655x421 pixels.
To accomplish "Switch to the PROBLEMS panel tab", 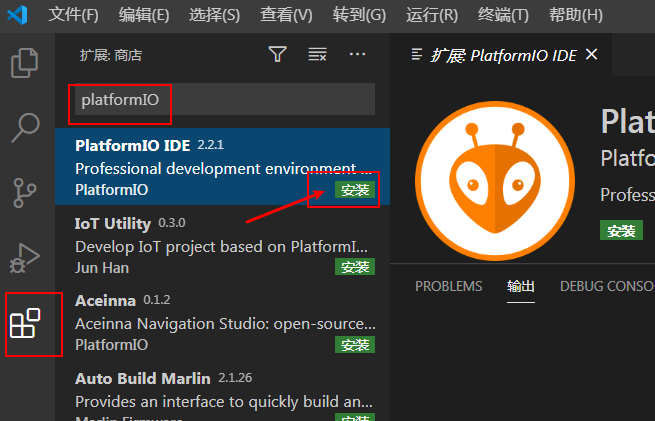I will (448, 286).
